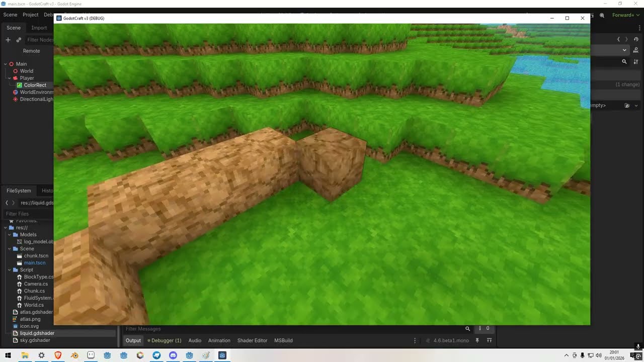This screenshot has height=362, width=644.
Task: Open the Debugger (1) bottom tab
Action: point(165,340)
